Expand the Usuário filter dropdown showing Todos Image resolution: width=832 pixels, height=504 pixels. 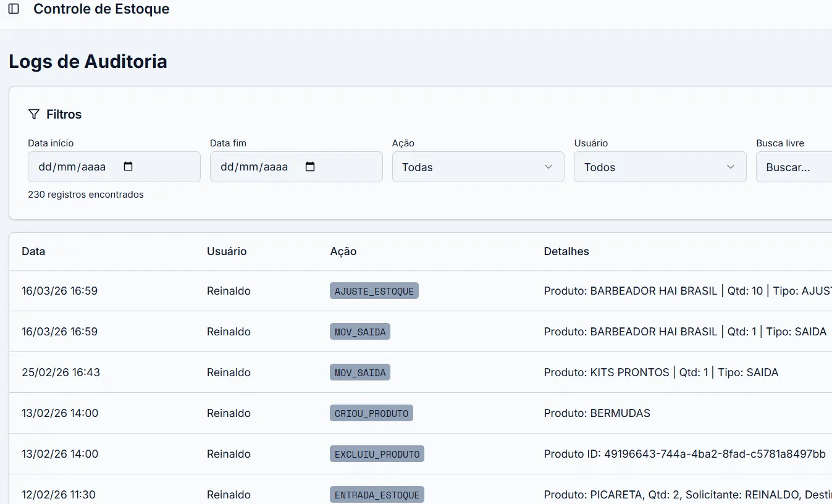tap(660, 167)
